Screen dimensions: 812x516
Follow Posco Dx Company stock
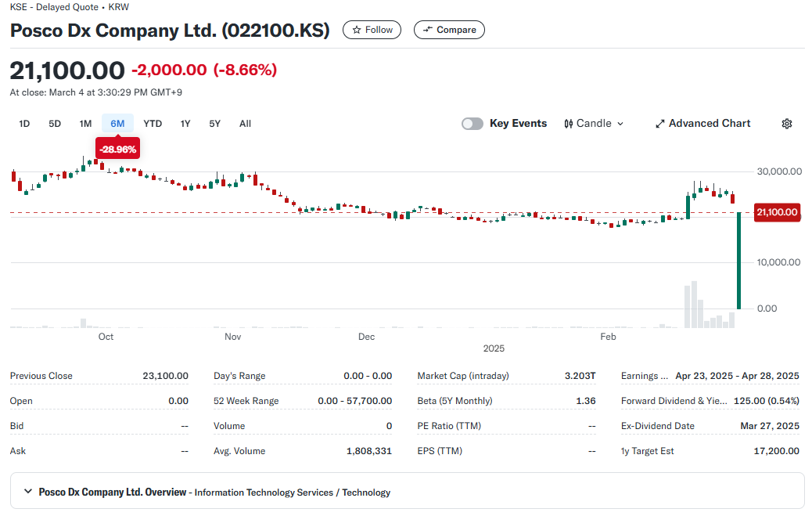[x=372, y=30]
